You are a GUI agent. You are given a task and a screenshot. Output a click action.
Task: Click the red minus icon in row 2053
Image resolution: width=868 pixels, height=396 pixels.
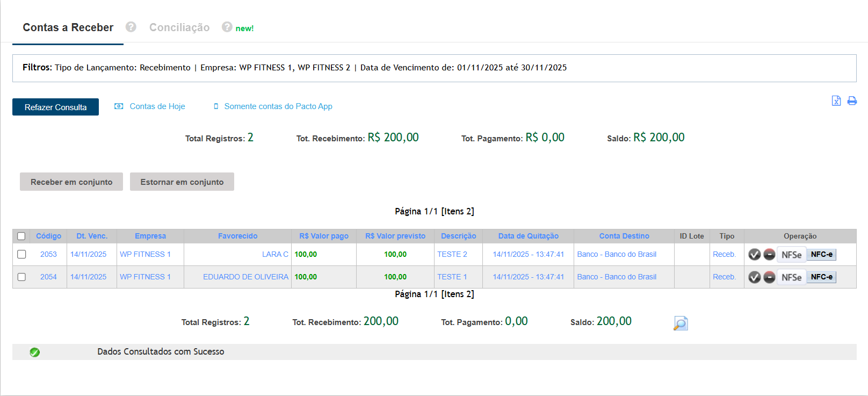pyautogui.click(x=769, y=255)
